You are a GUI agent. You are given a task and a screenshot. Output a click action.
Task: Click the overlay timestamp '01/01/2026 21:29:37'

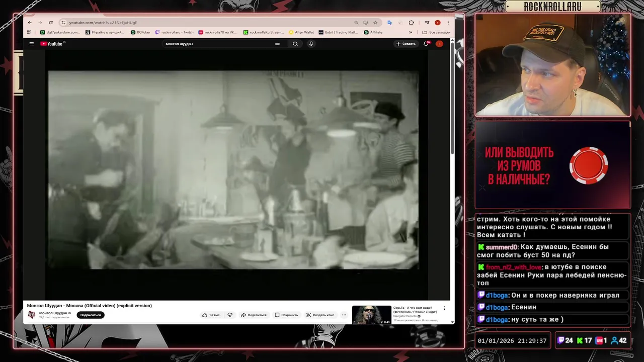tap(512, 340)
